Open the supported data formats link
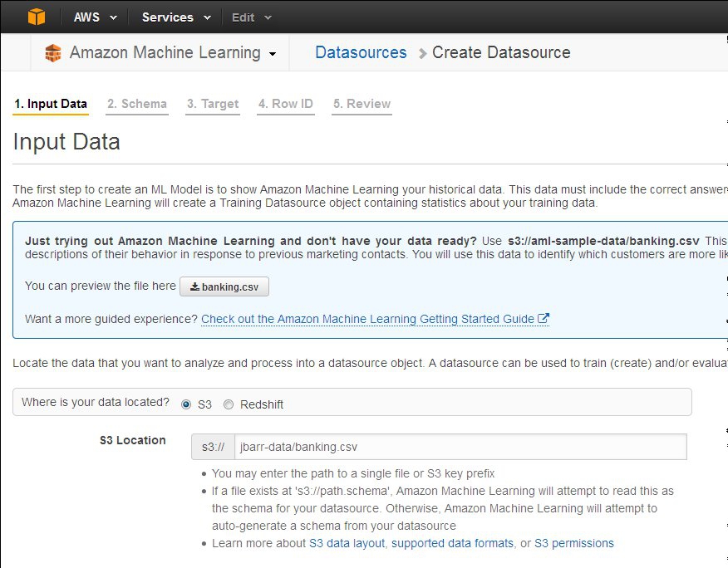Image resolution: width=728 pixels, height=568 pixels. click(452, 543)
